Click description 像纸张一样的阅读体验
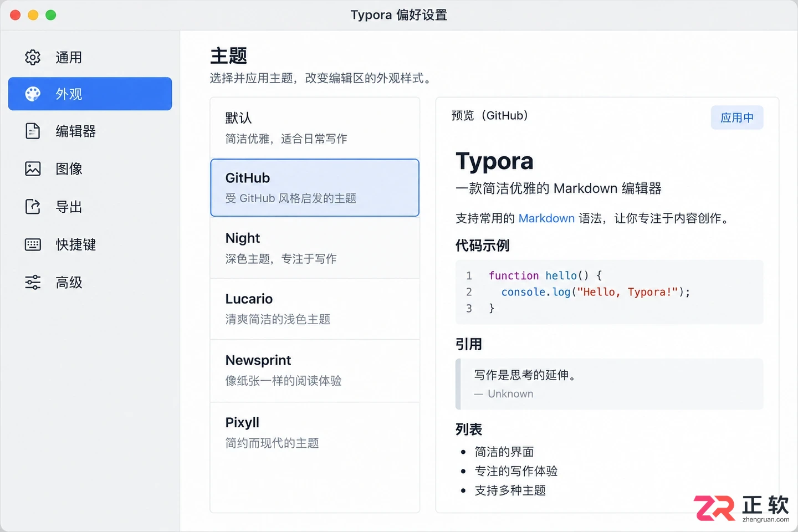 click(x=283, y=381)
